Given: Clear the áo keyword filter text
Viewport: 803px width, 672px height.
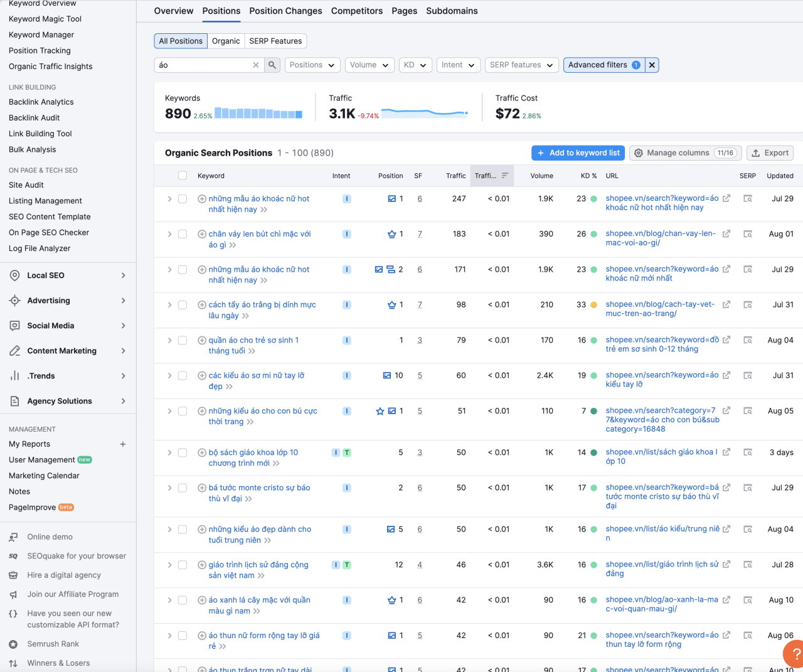Looking at the screenshot, I should pyautogui.click(x=256, y=65).
